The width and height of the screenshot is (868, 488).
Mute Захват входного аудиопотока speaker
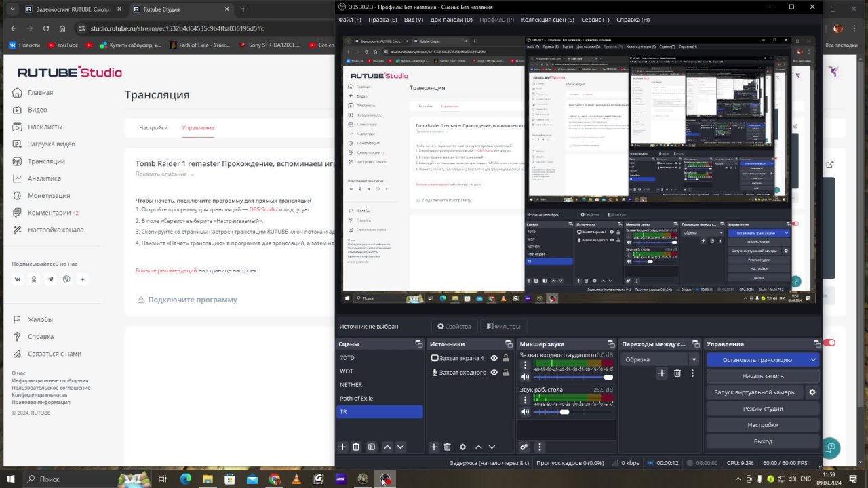(525, 377)
